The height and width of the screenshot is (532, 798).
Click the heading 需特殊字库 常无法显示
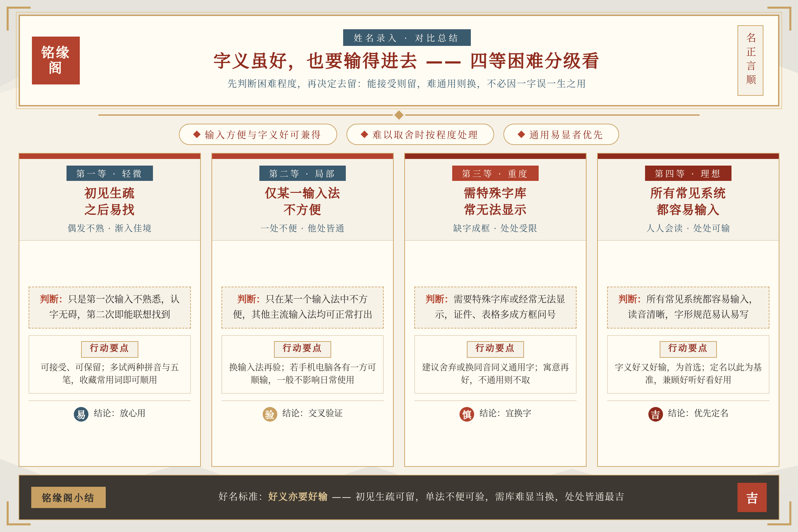tap(495, 201)
